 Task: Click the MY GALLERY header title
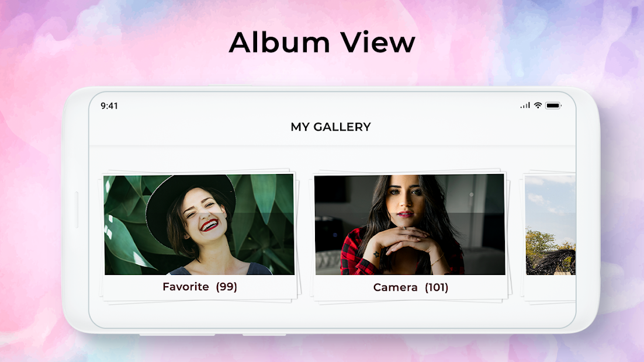pos(331,127)
